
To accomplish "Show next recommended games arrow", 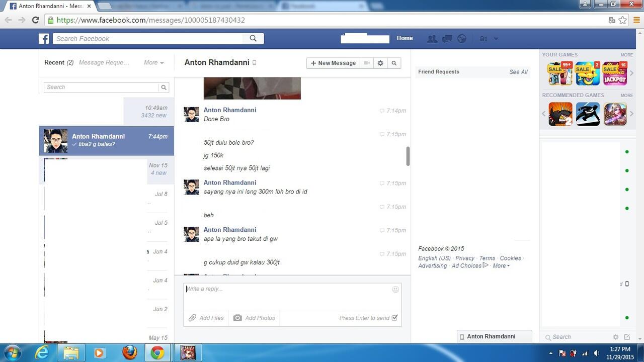I will coord(631,114).
